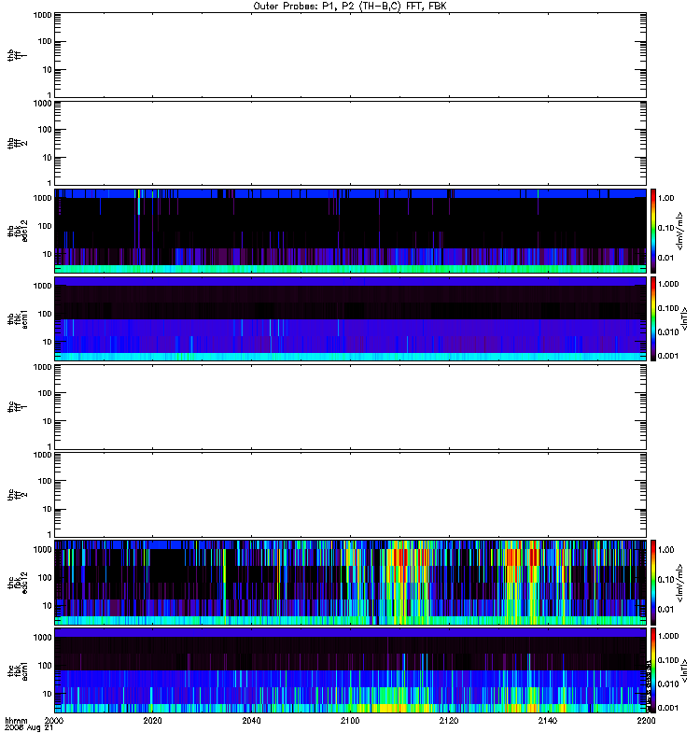
Task: Click the 2140 time tick label
Action: [547, 722]
